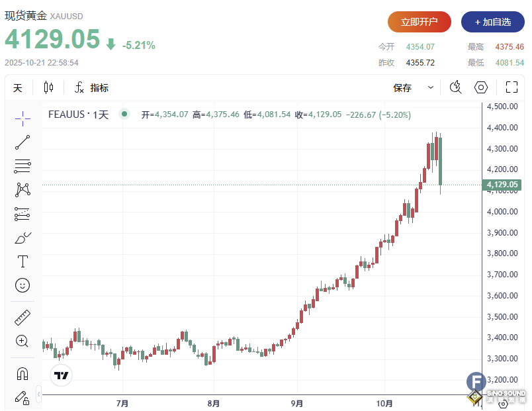Select the XABCD pattern tool
Viewport: 532px width, 411px height.
22,190
